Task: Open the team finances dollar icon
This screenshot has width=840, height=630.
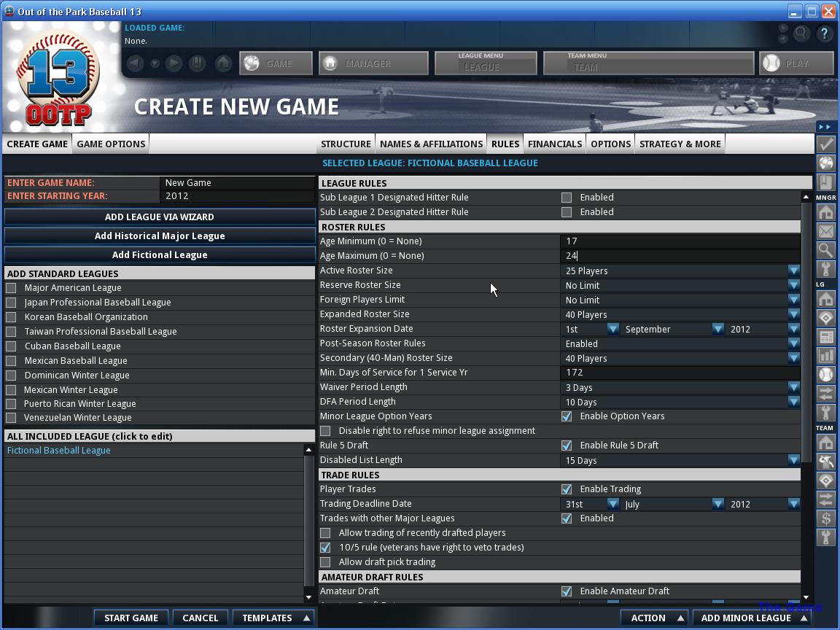Action: click(x=825, y=518)
